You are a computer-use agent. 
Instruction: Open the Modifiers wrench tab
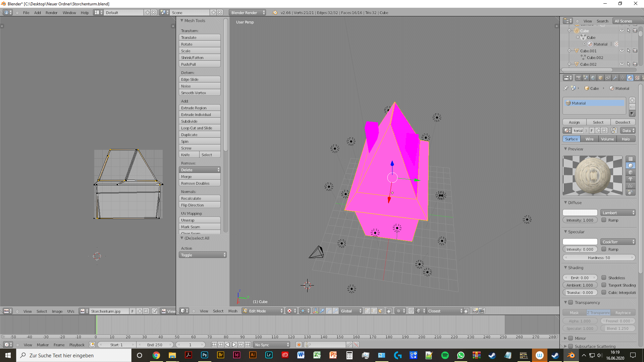615,78
